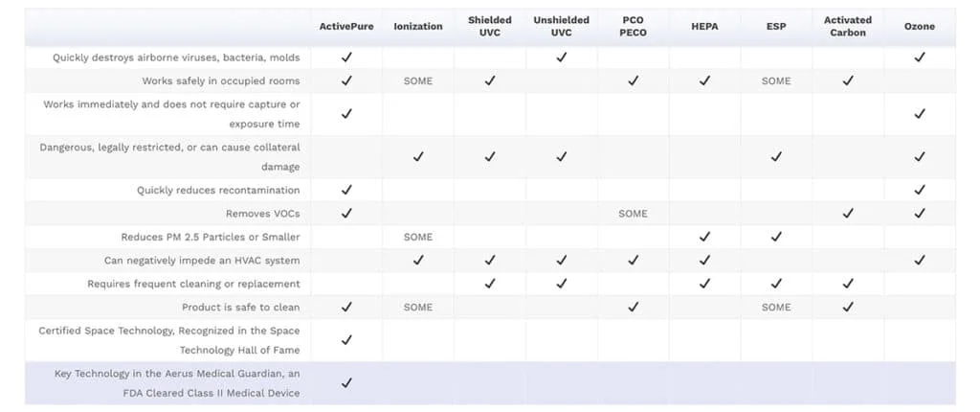Click SOME under ESP in Product safe to clean

(x=776, y=308)
